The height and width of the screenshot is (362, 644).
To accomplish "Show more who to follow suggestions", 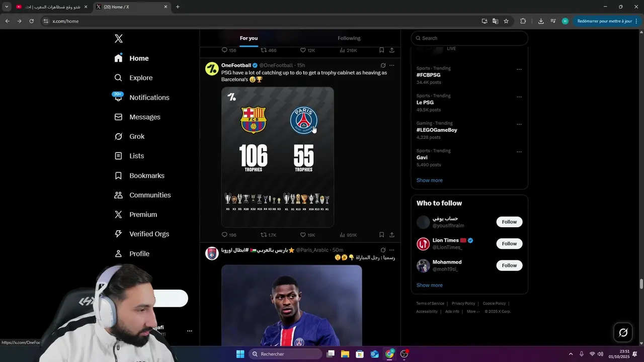I will pyautogui.click(x=429, y=285).
